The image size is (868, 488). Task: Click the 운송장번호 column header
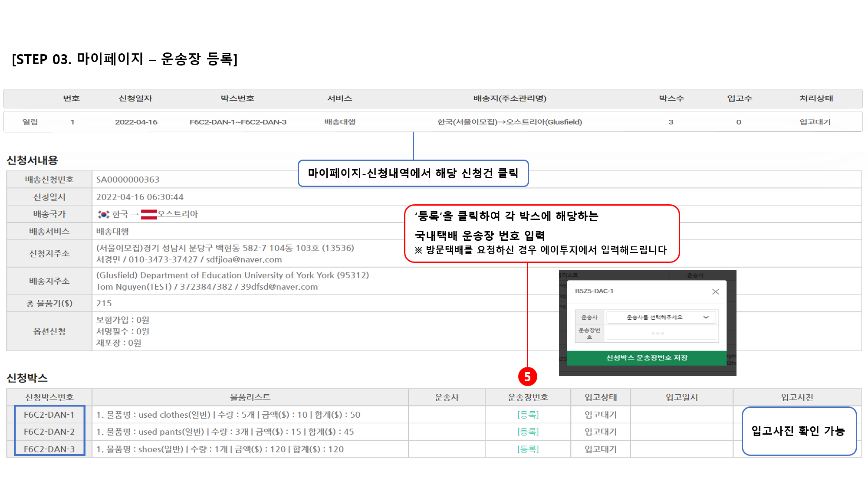[x=528, y=397]
